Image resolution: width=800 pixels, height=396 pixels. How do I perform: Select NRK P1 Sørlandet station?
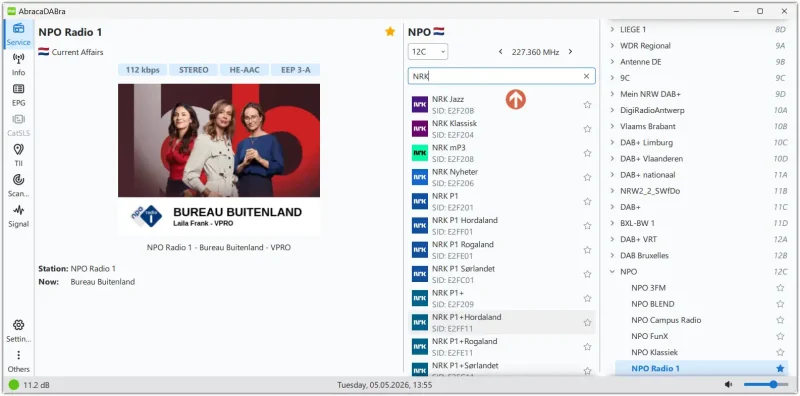pos(502,274)
